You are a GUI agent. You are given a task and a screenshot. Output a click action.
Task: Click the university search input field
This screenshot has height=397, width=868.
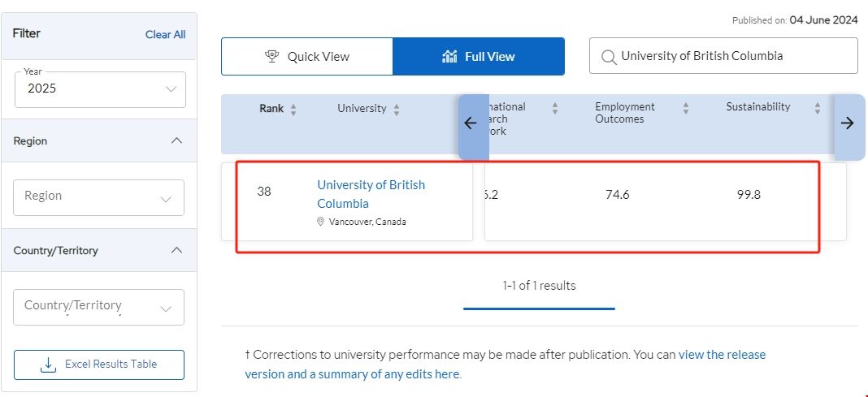coord(731,57)
